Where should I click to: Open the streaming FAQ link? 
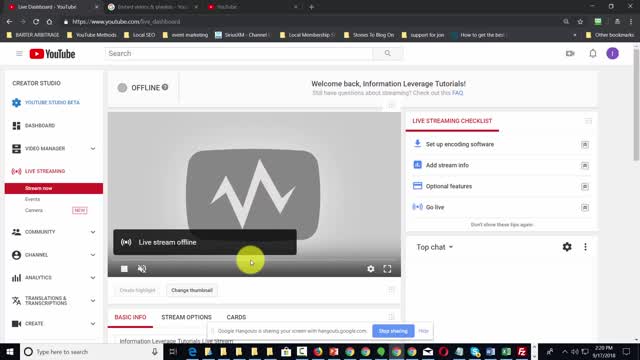click(x=458, y=93)
